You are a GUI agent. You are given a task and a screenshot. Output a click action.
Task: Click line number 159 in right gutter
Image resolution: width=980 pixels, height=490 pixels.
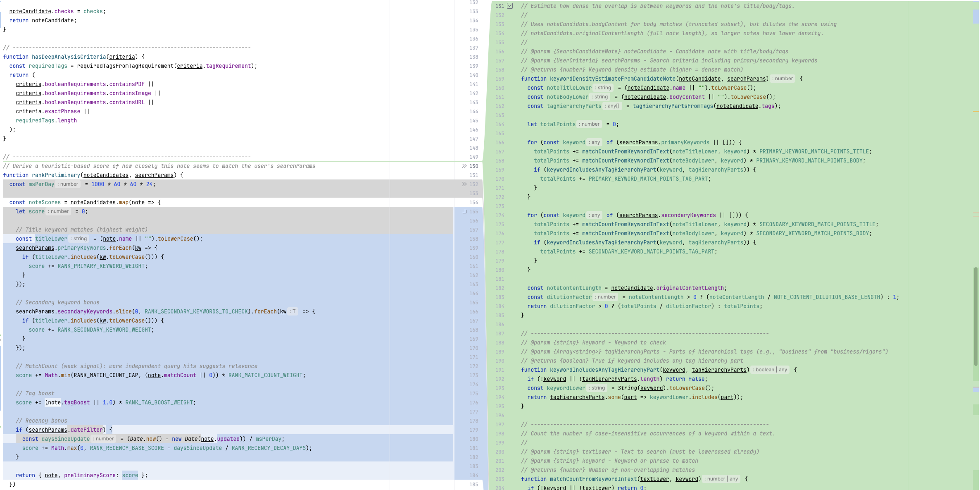(500, 79)
